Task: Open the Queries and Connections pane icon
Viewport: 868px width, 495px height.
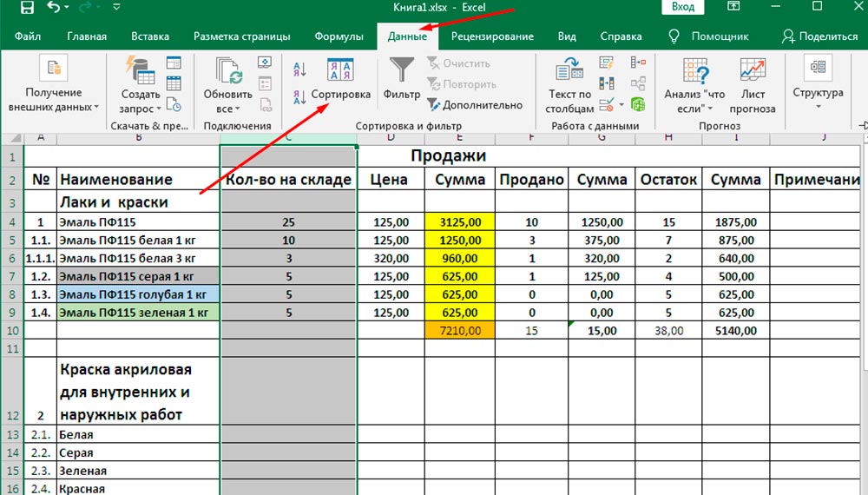Action: [265, 63]
